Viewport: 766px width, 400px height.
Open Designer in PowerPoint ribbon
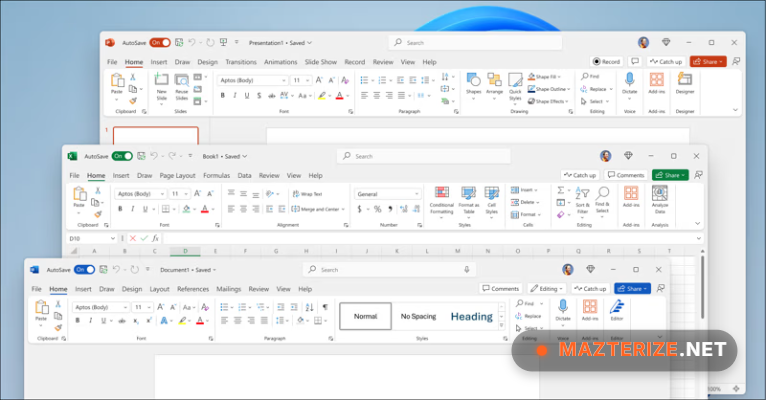685,84
